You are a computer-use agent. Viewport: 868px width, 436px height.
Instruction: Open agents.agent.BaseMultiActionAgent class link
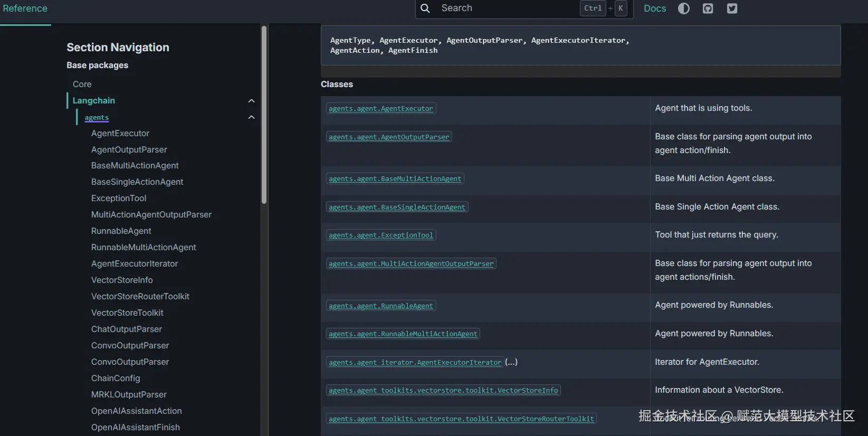click(395, 179)
